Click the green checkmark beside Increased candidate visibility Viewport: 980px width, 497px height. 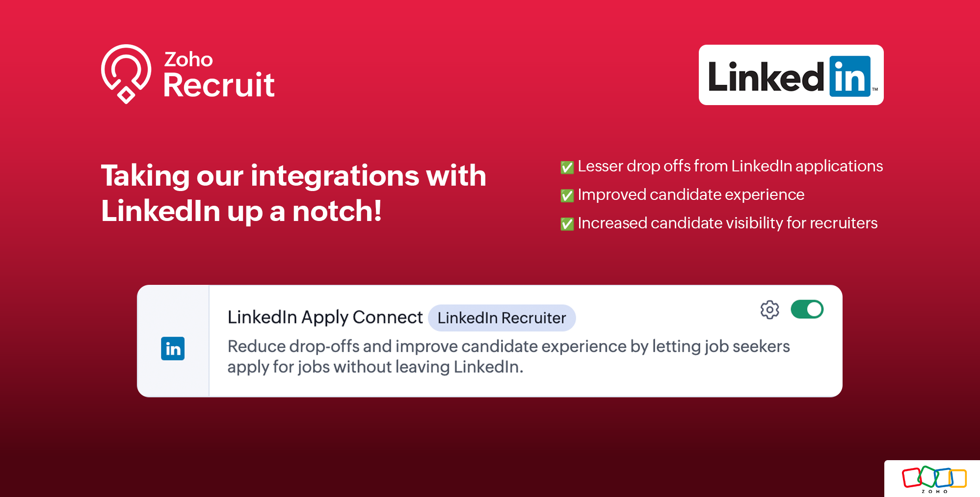(567, 224)
